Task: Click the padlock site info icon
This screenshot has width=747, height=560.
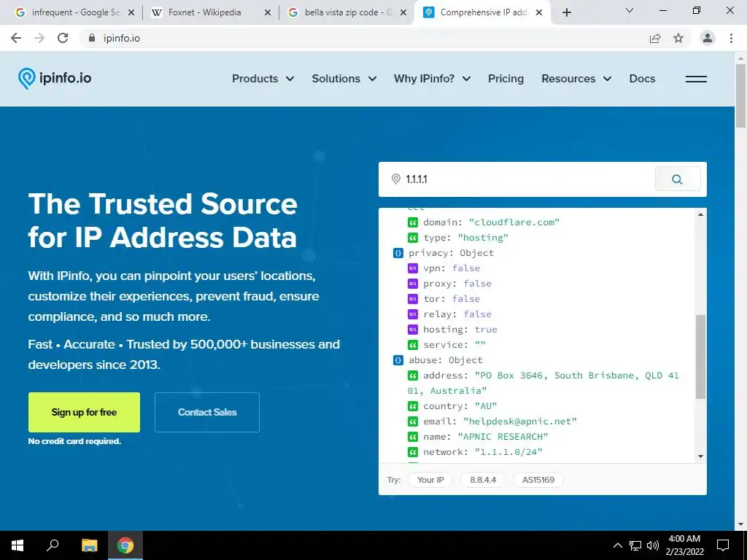Action: tap(92, 38)
